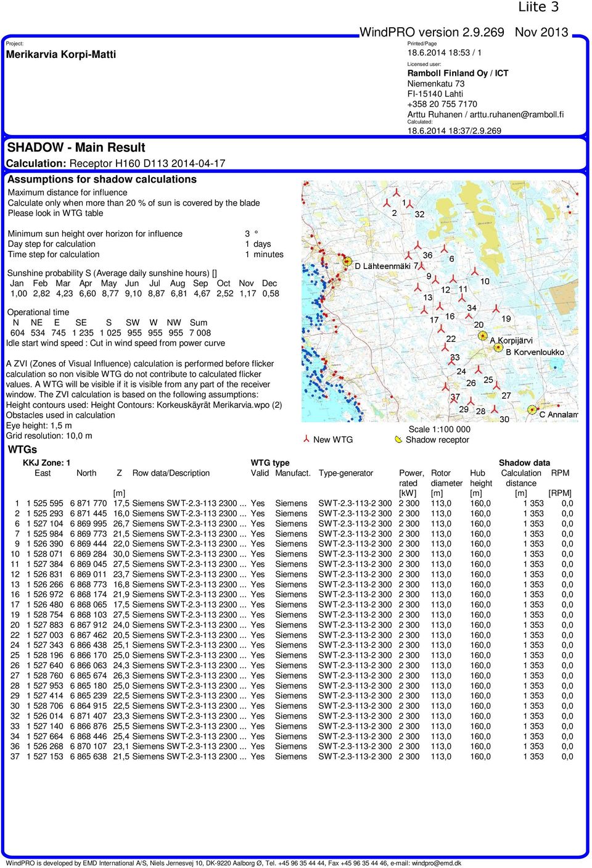Select the 'Shadow data' column group header
The image size is (592, 868).
pos(524,463)
